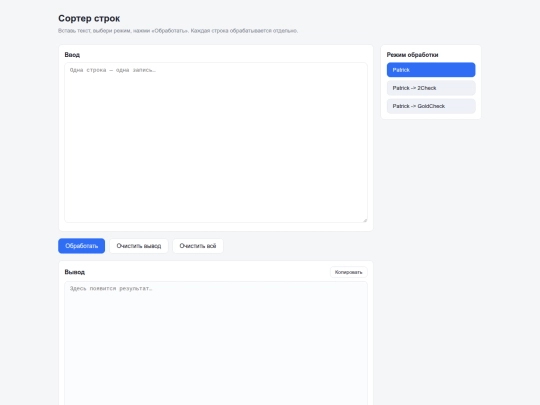The height and width of the screenshot is (405, 540).
Task: Focus the Ввод input text area
Action: [216, 142]
